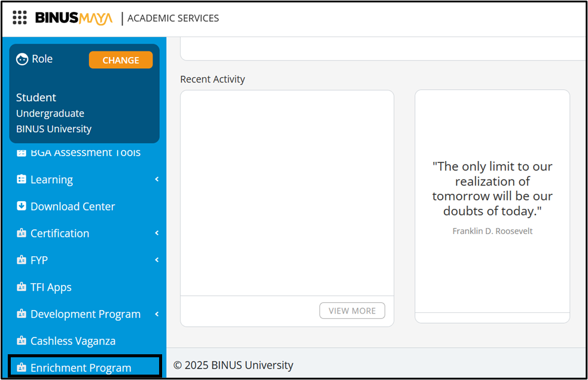
Task: Open the app launcher grid icon
Action: [20, 18]
